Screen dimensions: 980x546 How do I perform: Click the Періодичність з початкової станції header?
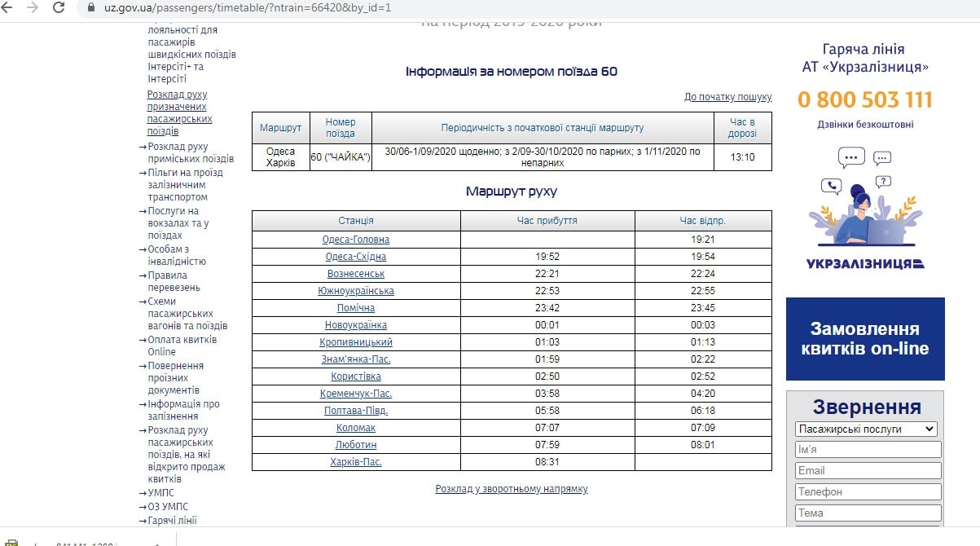point(543,128)
